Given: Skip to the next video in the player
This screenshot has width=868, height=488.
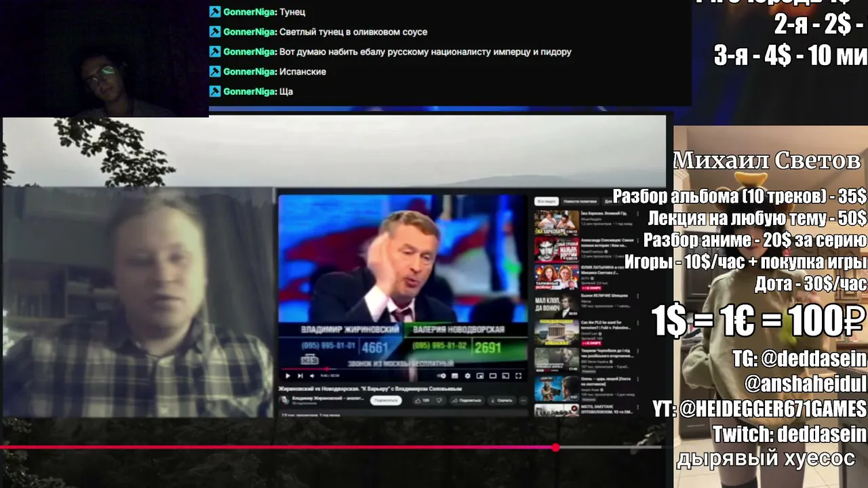Looking at the screenshot, I should pyautogui.click(x=300, y=375).
